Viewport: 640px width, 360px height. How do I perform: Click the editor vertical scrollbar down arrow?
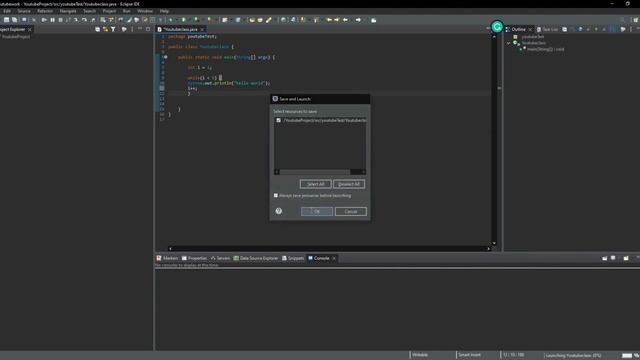494,243
